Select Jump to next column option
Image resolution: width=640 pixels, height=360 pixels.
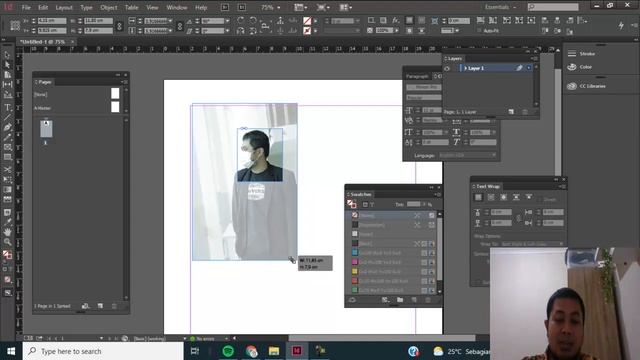[x=529, y=198]
